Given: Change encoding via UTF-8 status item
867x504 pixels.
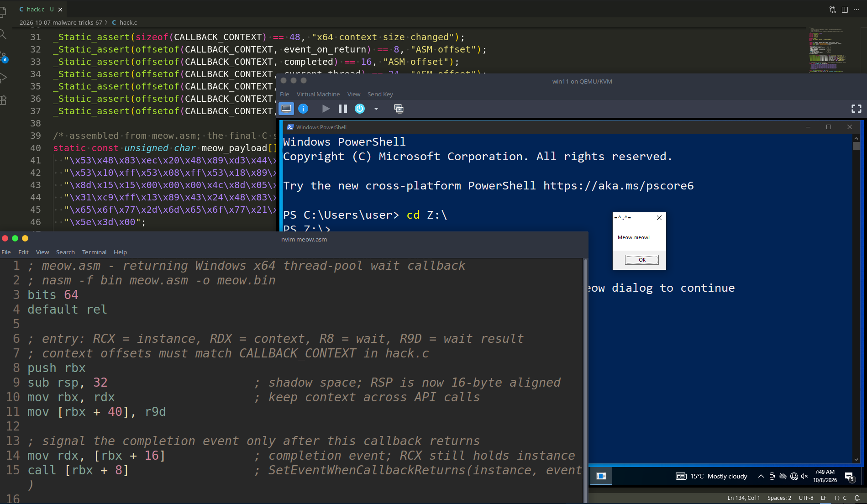Looking at the screenshot, I should tap(806, 498).
